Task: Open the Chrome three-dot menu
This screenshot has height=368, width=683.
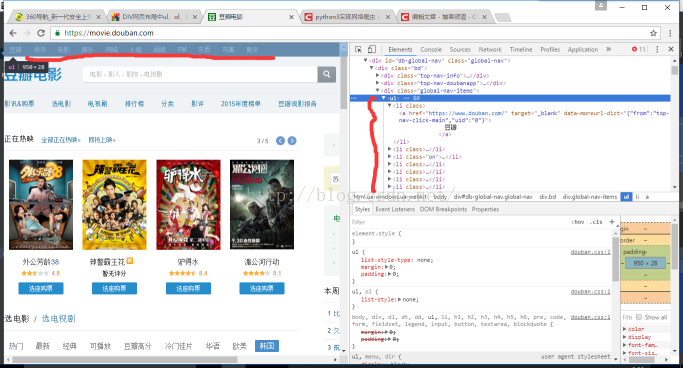Action: click(670, 33)
